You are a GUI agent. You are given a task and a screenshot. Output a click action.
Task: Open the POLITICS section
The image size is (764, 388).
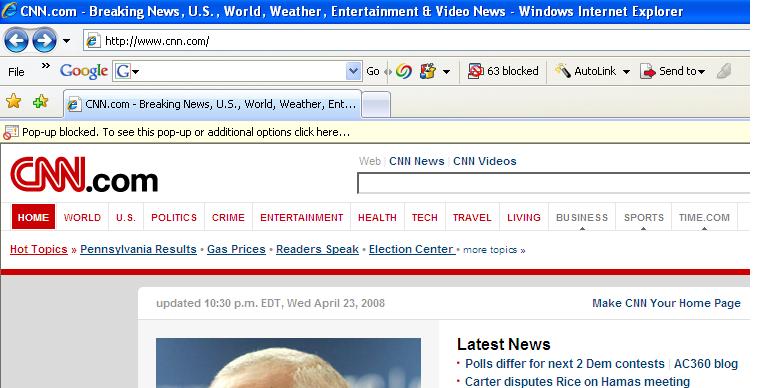tap(174, 217)
